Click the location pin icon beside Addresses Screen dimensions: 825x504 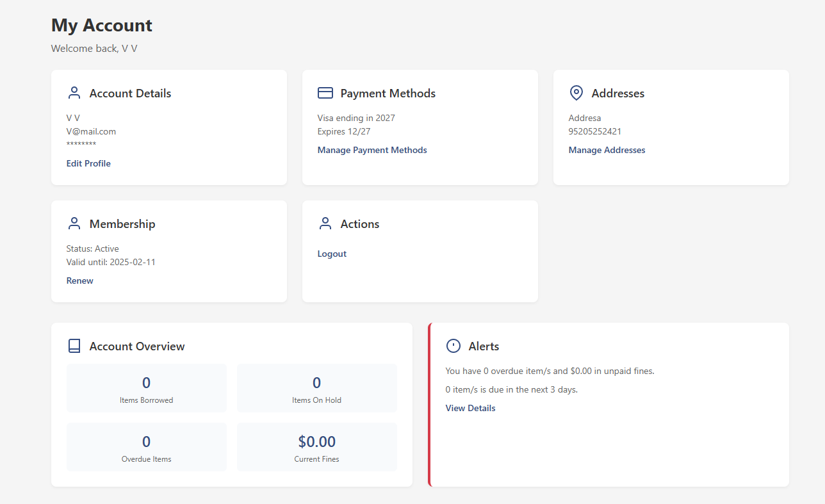576,93
